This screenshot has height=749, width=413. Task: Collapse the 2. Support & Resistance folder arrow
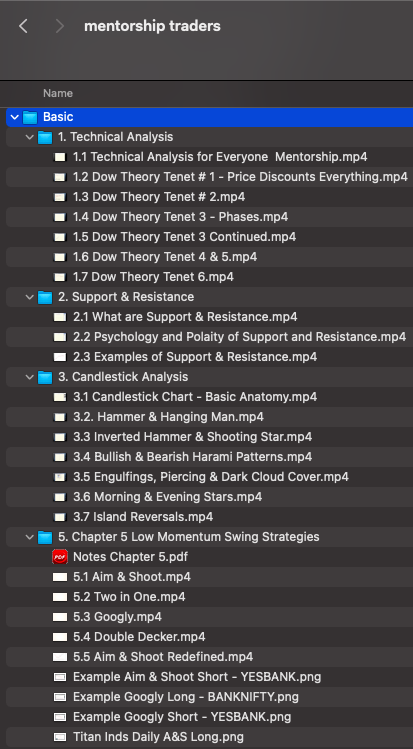click(x=30, y=297)
